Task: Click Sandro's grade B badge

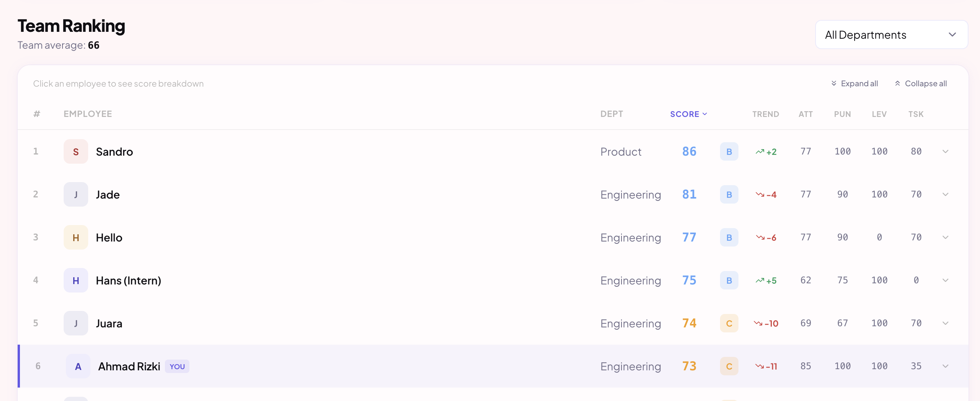Action: [x=729, y=151]
